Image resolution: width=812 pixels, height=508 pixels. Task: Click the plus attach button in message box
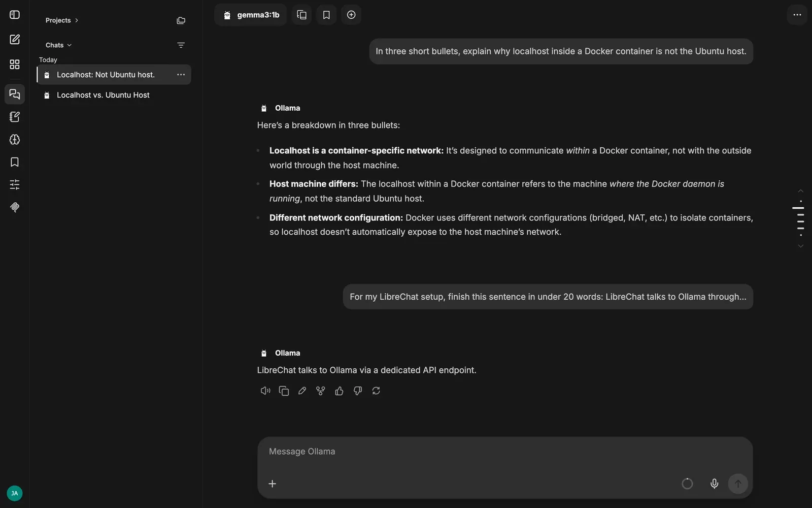tap(273, 484)
